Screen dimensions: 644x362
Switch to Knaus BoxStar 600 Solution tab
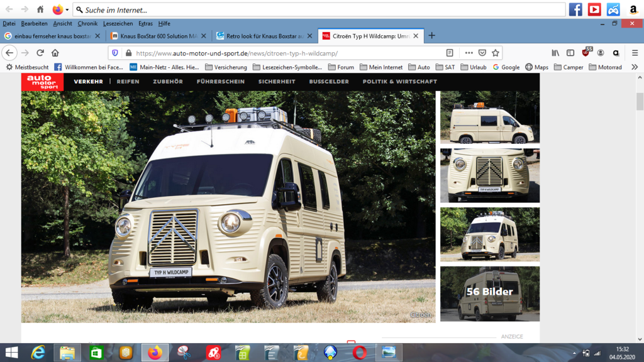point(158,36)
